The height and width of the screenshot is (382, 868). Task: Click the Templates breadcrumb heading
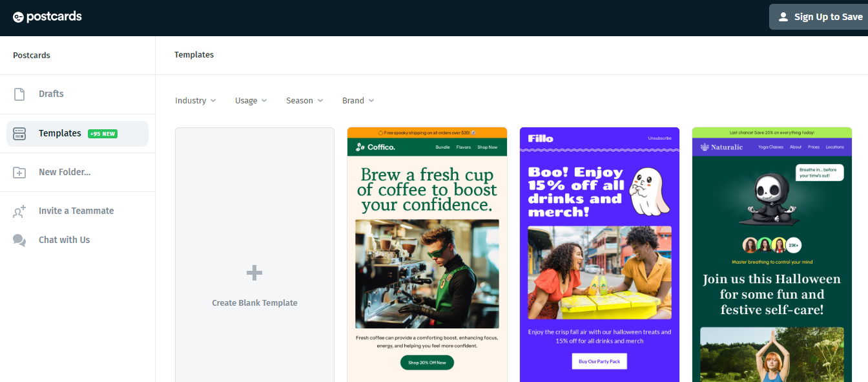click(194, 54)
